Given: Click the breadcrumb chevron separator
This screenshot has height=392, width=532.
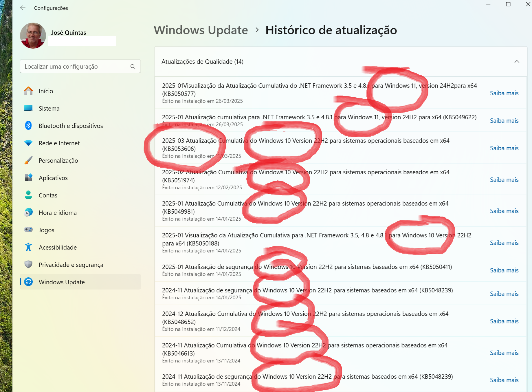Looking at the screenshot, I should (x=257, y=30).
